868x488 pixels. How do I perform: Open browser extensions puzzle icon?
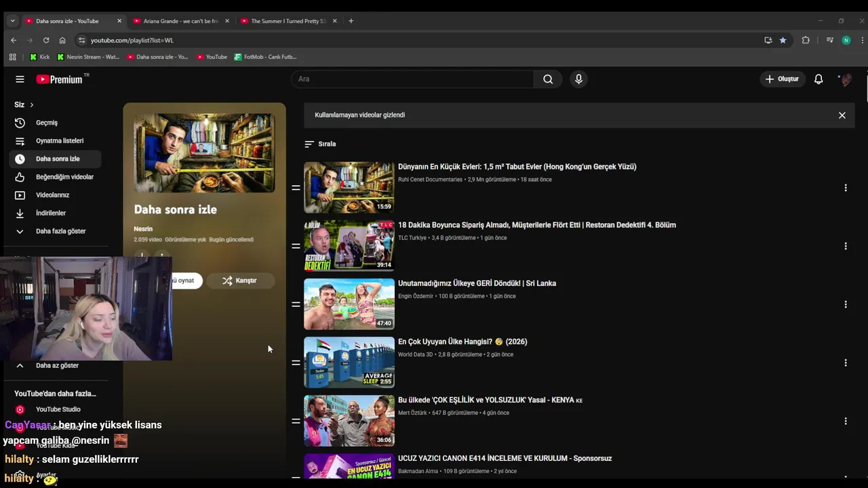[x=806, y=40]
